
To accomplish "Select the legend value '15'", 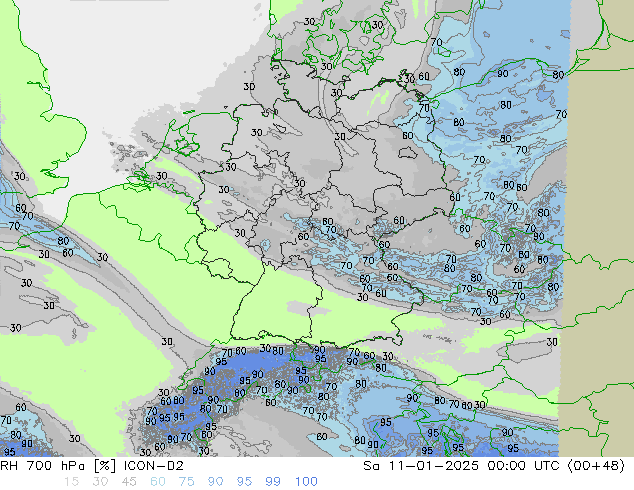I will (71, 482).
